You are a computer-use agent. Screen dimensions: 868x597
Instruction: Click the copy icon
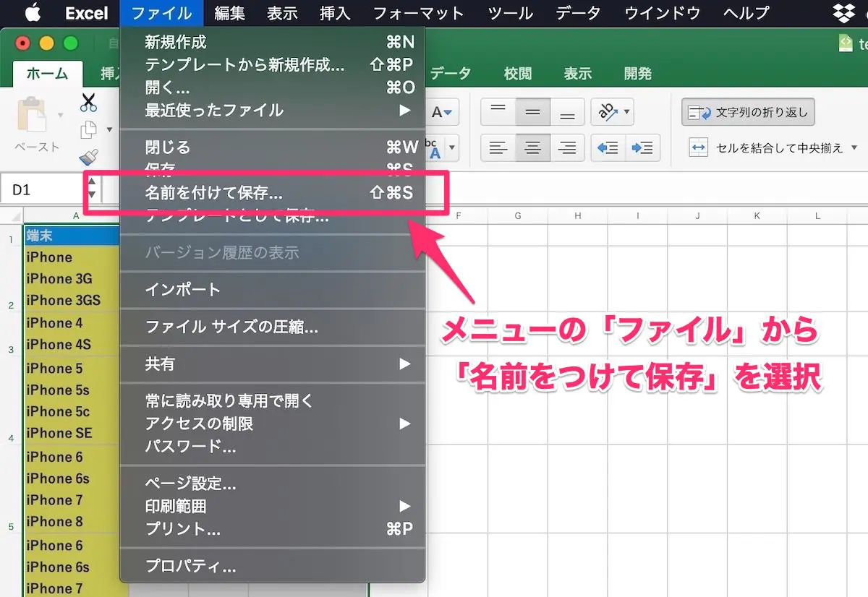tap(88, 129)
